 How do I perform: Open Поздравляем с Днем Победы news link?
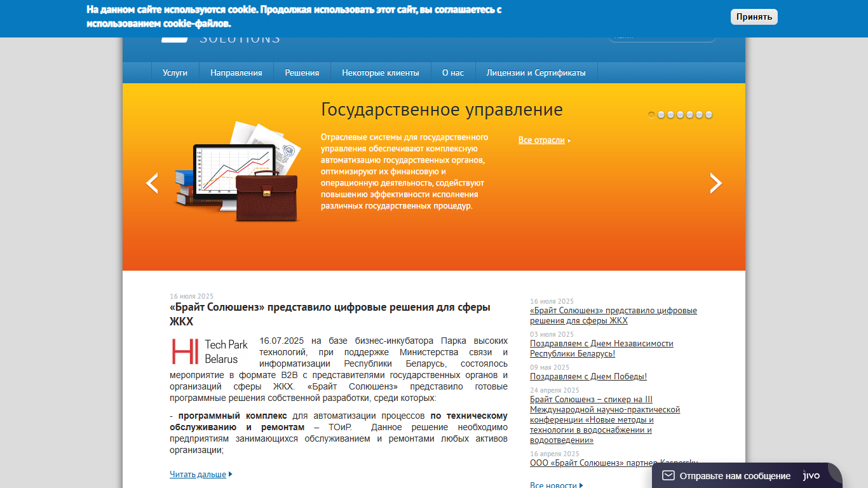[x=588, y=376]
